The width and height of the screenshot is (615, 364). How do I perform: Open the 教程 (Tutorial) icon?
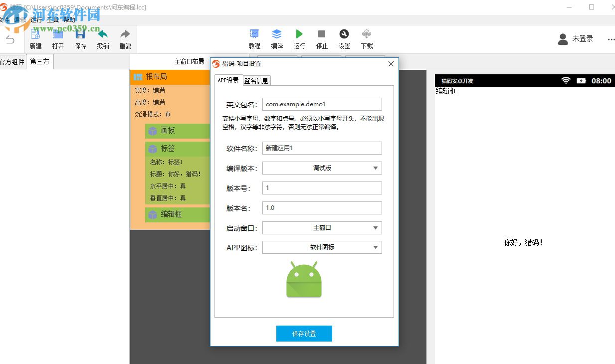coord(254,34)
